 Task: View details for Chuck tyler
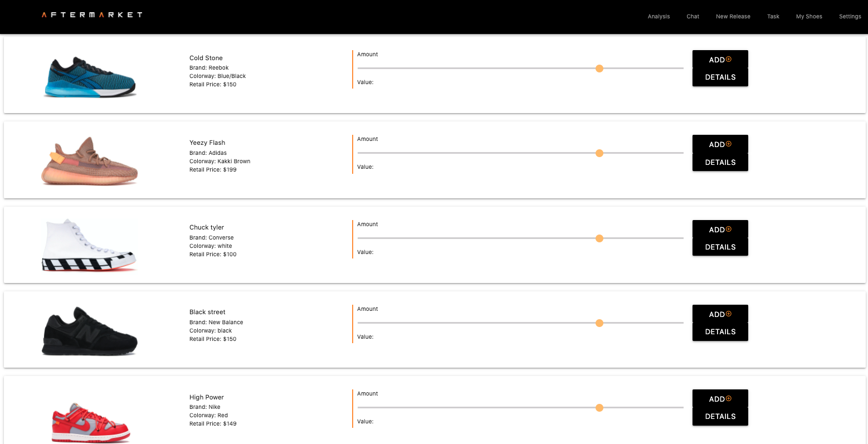[720, 247]
